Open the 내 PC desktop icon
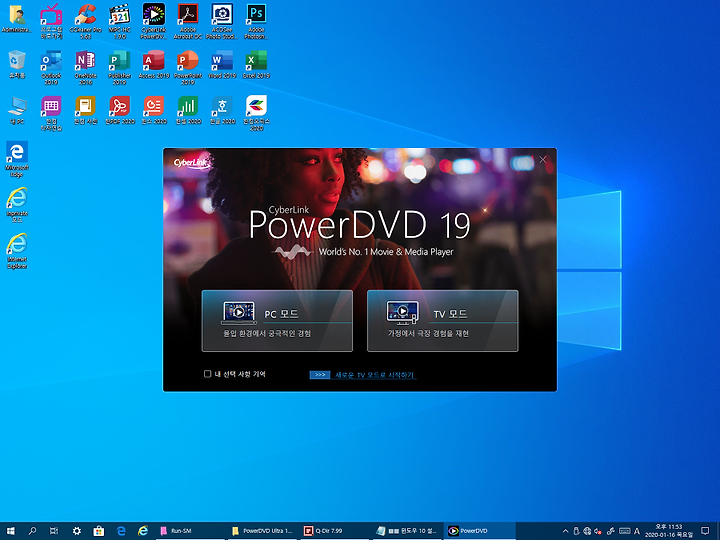Image resolution: width=720 pixels, height=540 pixels. (17, 110)
